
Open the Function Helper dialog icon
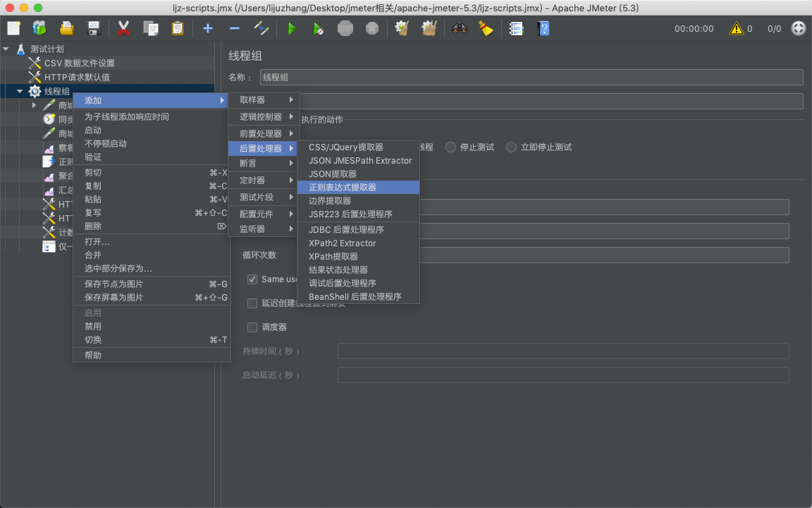[516, 28]
